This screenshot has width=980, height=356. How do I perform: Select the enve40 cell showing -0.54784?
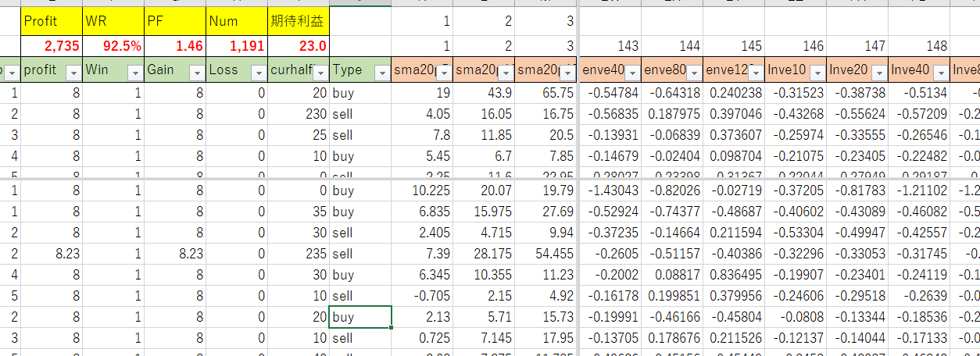610,93
